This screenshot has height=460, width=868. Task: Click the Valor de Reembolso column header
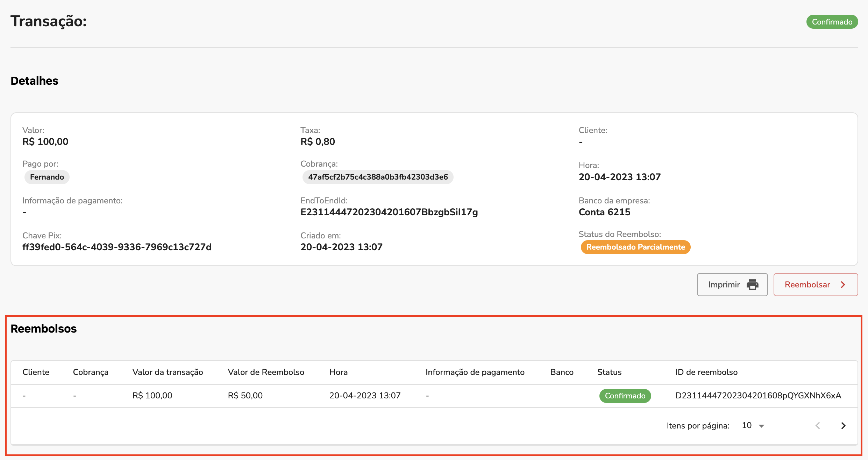pyautogui.click(x=266, y=372)
